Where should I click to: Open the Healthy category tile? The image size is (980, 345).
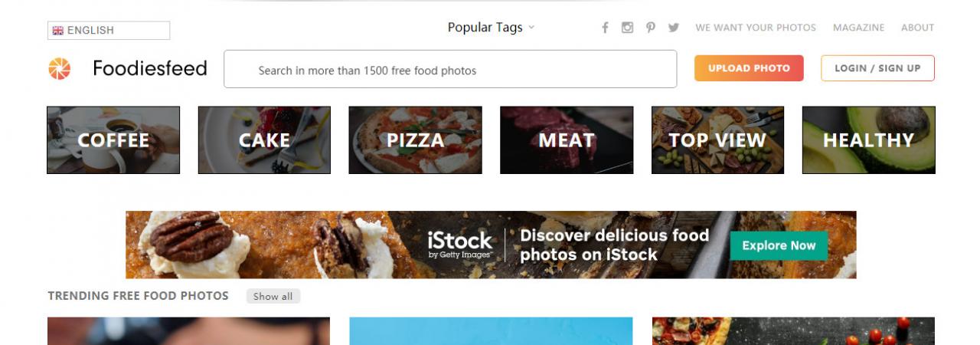tap(868, 140)
